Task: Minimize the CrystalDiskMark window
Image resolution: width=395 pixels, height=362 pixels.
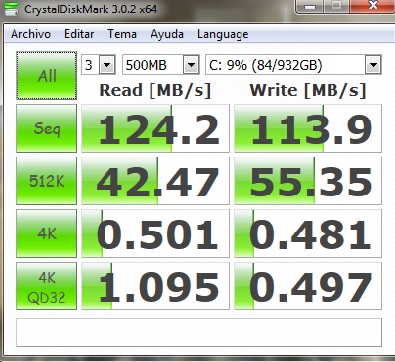Action: 310,6
